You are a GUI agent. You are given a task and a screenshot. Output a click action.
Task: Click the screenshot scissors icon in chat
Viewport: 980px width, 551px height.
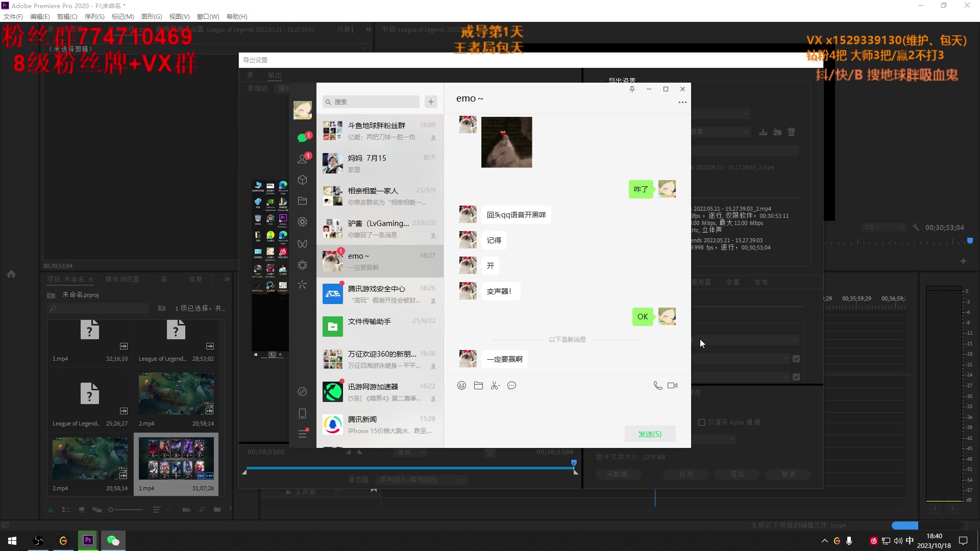pos(495,386)
